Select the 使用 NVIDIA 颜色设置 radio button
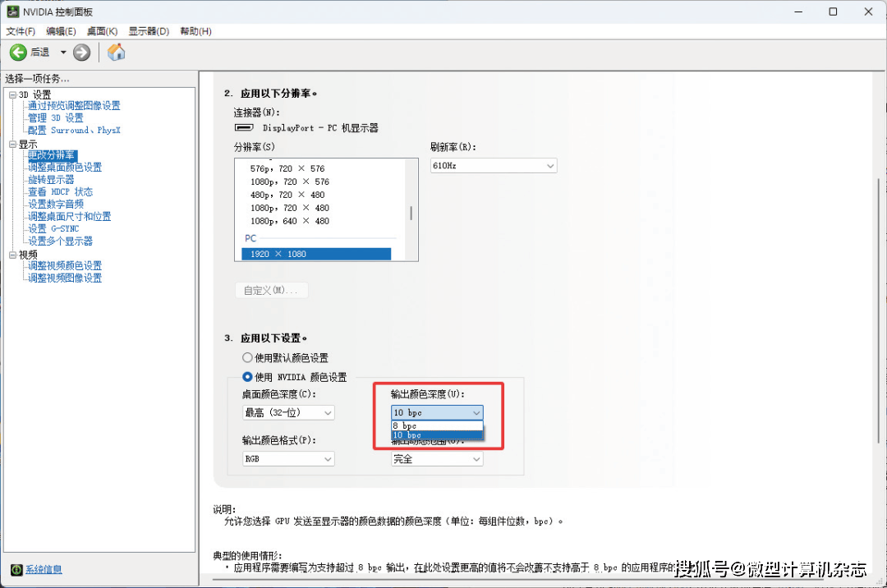The height and width of the screenshot is (588, 887). pyautogui.click(x=247, y=377)
